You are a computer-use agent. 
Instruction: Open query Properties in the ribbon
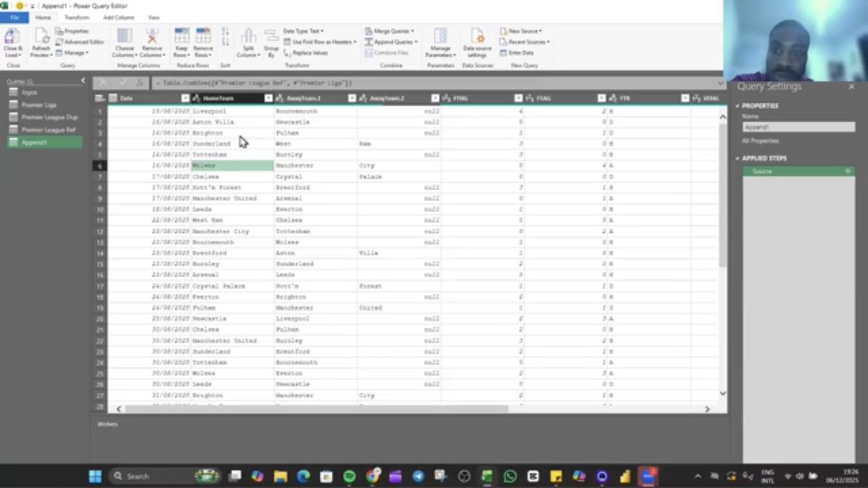pos(72,31)
